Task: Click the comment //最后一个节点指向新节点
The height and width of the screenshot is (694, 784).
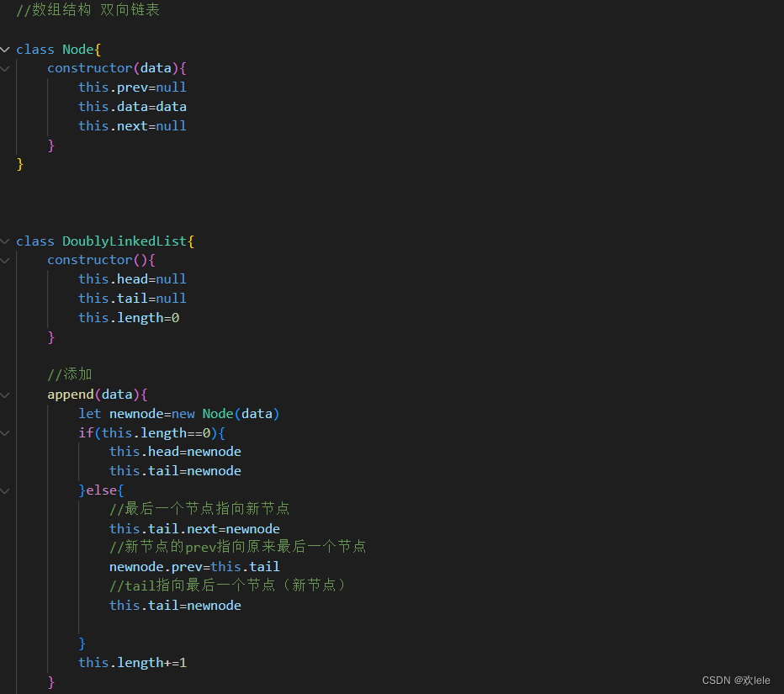Action: click(199, 509)
